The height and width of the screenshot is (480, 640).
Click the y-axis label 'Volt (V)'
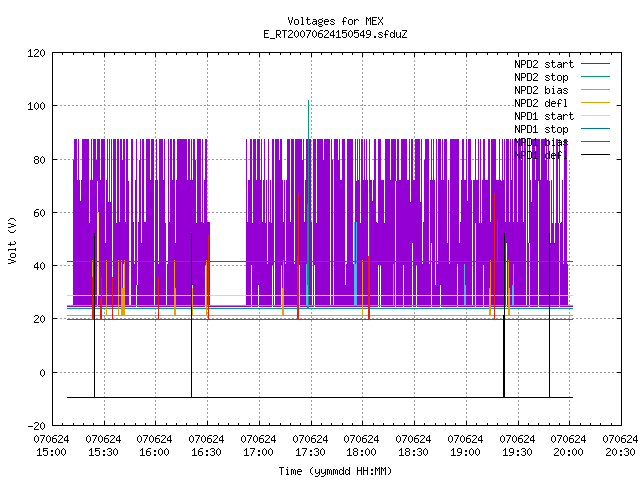13,240
